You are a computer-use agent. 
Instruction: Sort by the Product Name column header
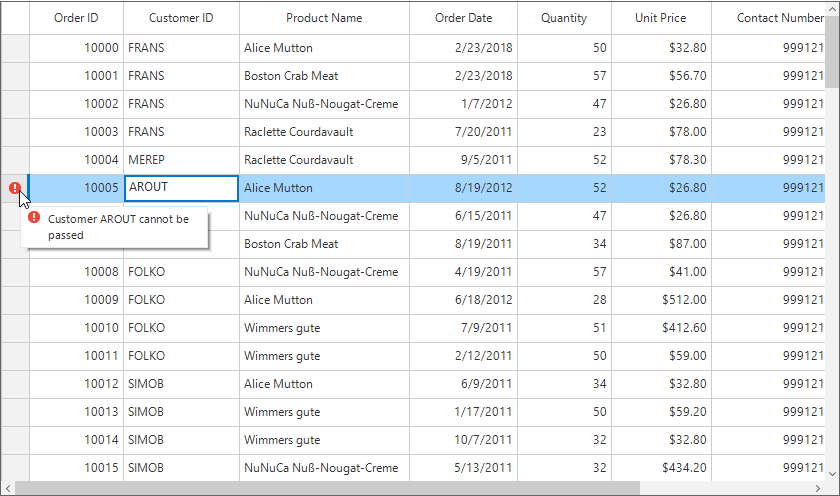point(325,18)
